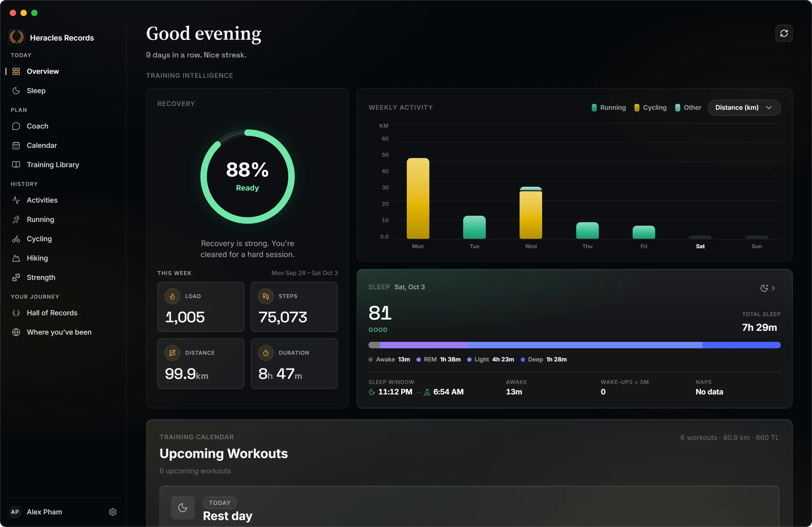Toggle Cycling series in chart legend
This screenshot has width=812, height=527.
coord(650,107)
